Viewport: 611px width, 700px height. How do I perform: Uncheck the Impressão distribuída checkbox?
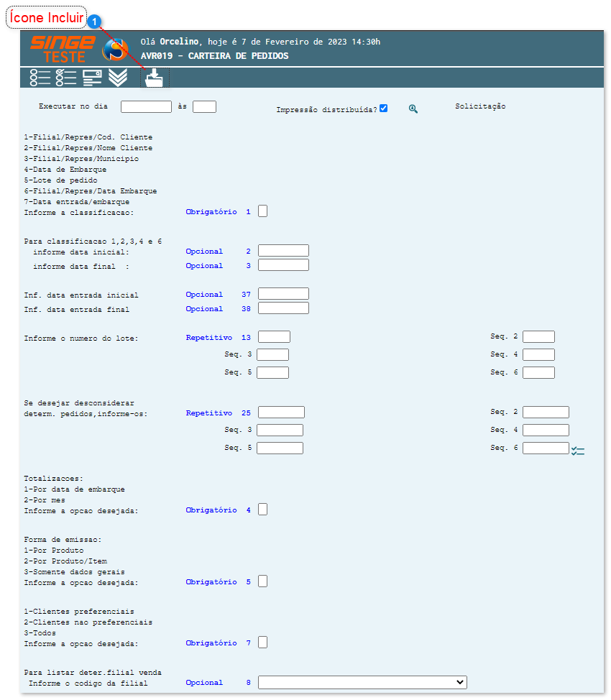pos(384,109)
